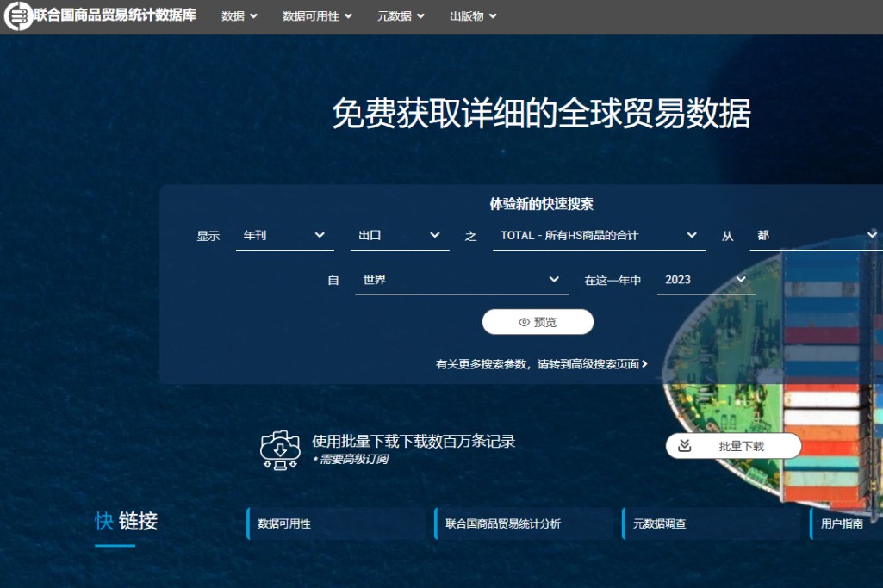Image resolution: width=883 pixels, height=588 pixels.
Task: Click the download arrow icon on 批量下载
Action: click(685, 445)
